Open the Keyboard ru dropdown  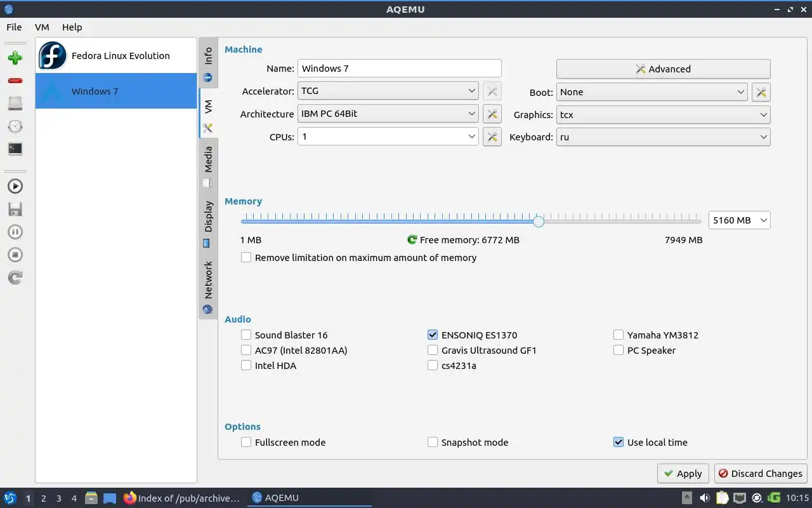663,137
